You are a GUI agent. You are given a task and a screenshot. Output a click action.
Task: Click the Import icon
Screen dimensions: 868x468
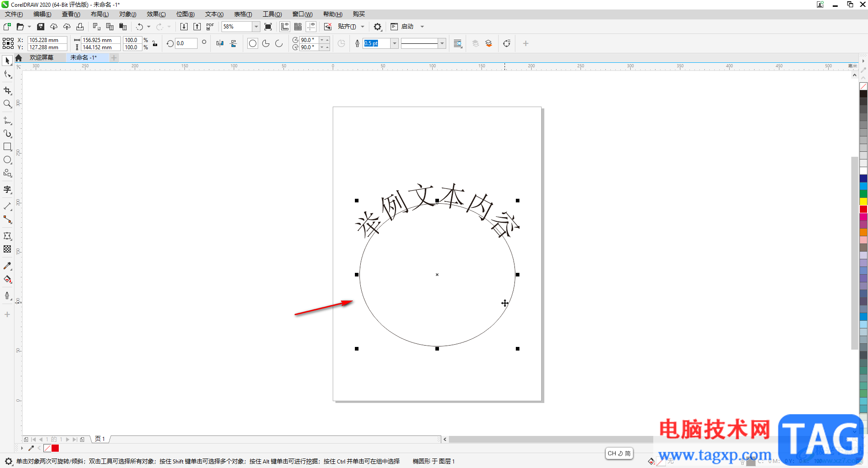tap(184, 27)
